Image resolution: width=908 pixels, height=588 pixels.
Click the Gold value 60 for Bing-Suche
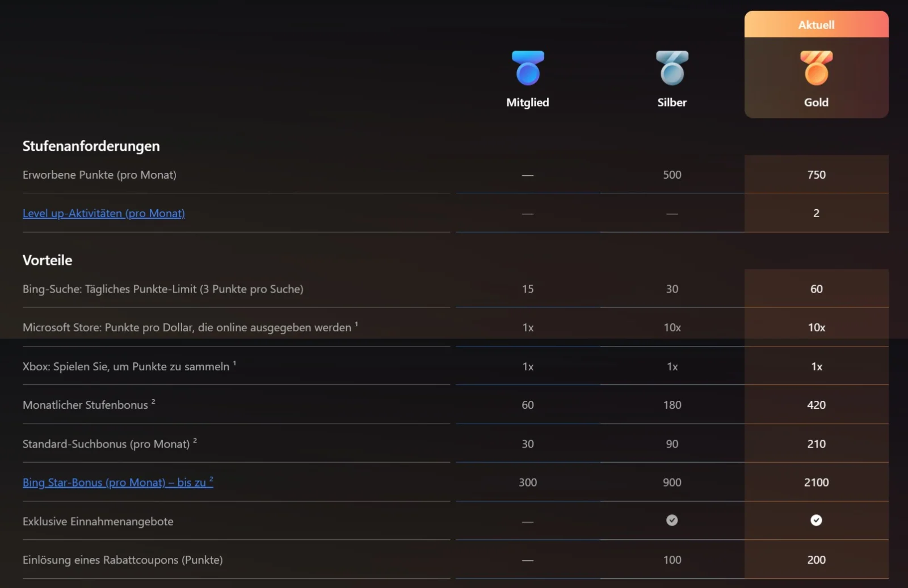click(816, 289)
